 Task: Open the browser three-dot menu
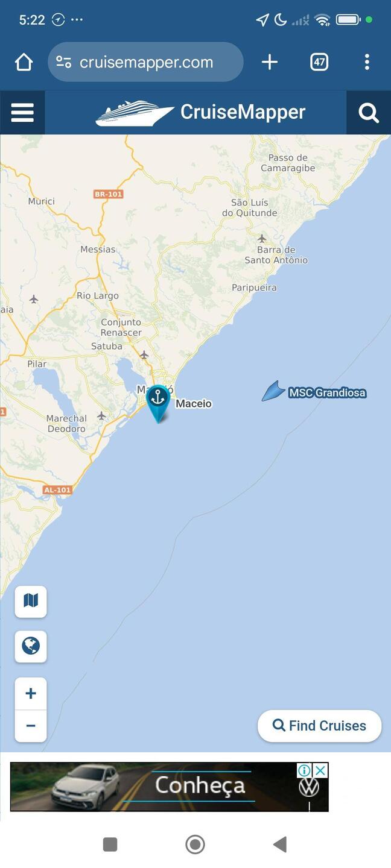367,62
